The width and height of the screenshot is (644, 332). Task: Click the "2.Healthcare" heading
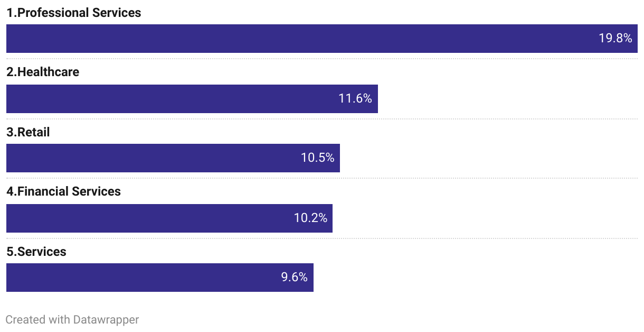click(43, 72)
